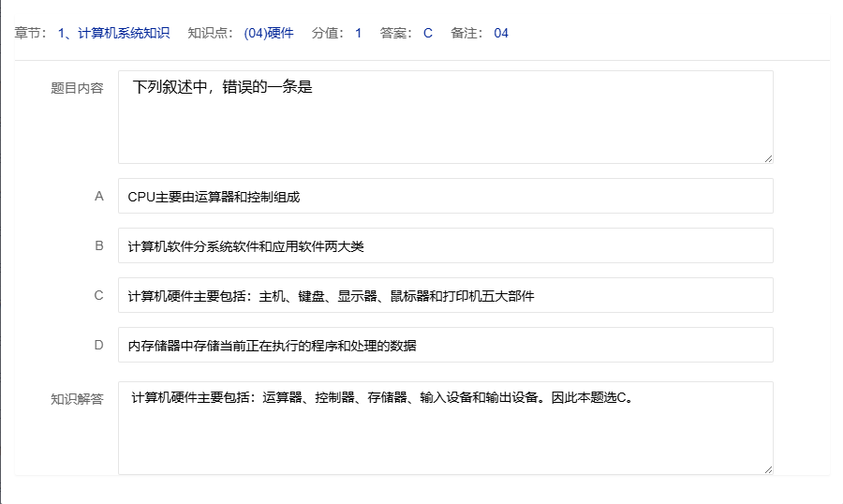
Task: Click the B label beside second option
Action: pos(98,246)
